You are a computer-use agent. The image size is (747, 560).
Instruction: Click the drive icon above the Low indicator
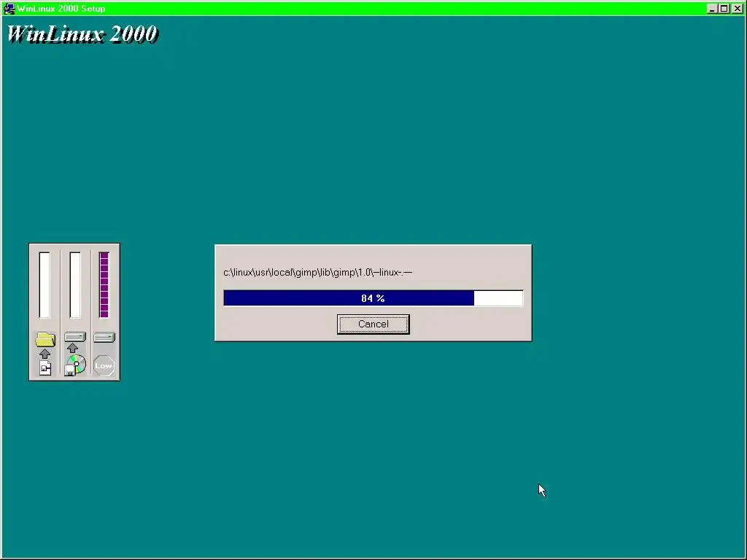tap(104, 337)
